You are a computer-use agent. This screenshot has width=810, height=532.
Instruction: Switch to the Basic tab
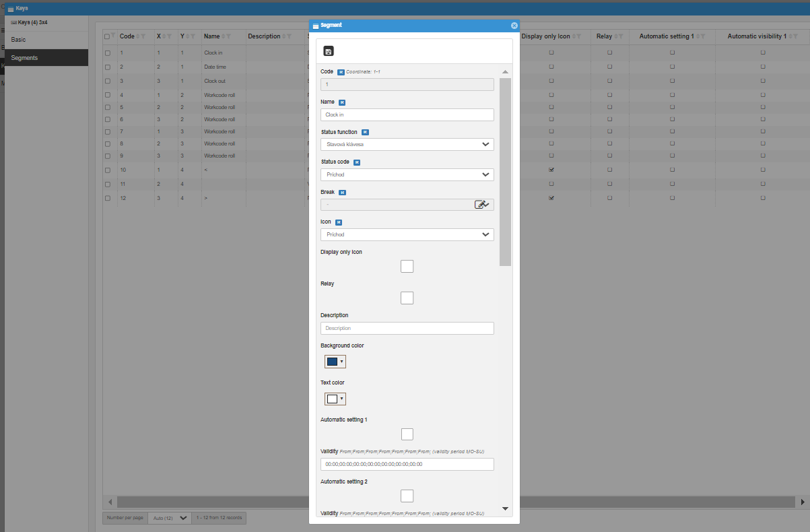(46, 40)
